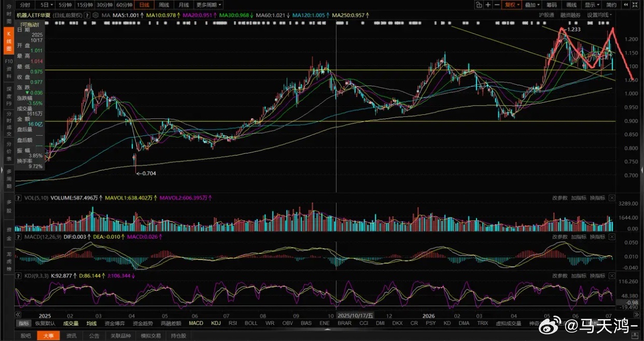This screenshot has width=644, height=341.
Task: Select the BOLL indicator tab
Action: 251,323
